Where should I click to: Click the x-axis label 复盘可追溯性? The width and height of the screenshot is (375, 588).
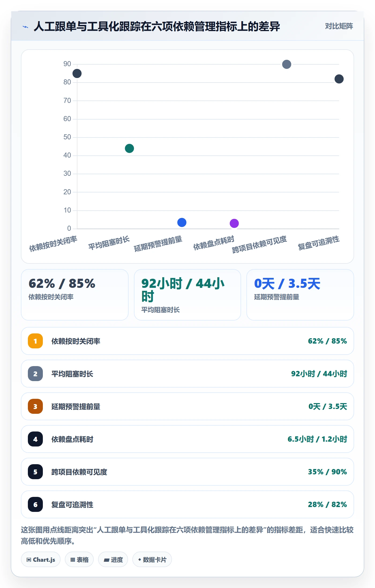coord(319,243)
